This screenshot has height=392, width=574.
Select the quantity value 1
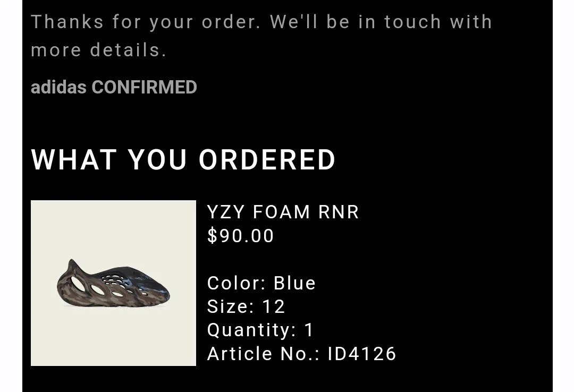(x=309, y=330)
